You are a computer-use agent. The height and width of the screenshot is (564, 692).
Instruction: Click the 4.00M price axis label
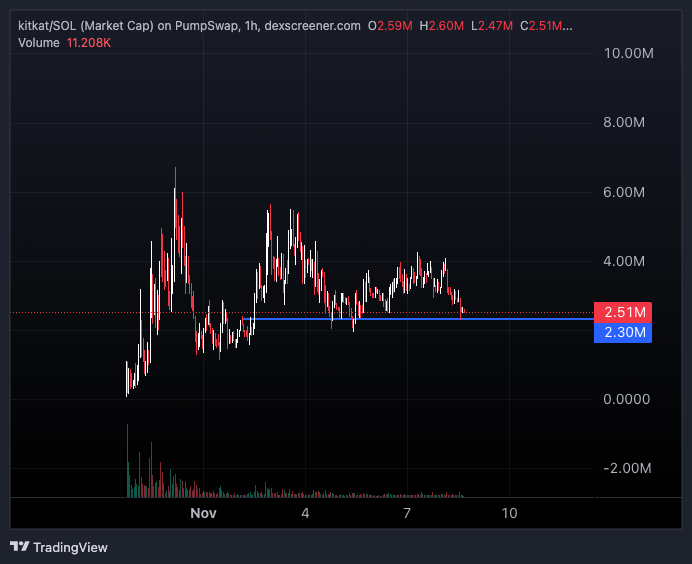[624, 261]
